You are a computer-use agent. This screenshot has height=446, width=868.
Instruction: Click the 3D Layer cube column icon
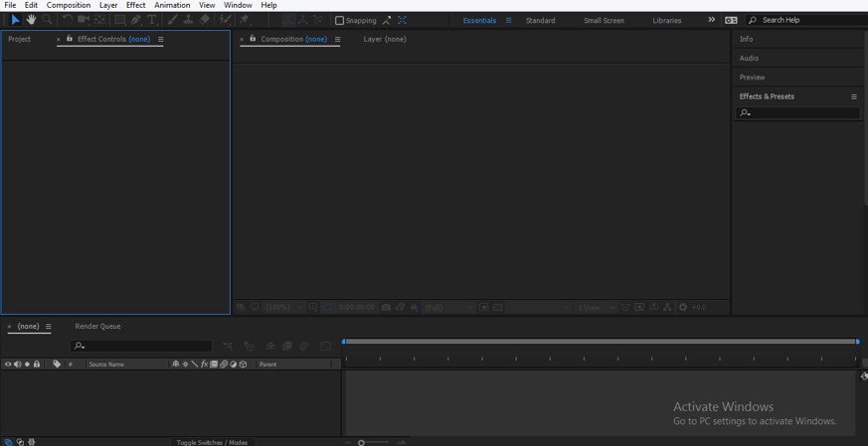(243, 365)
